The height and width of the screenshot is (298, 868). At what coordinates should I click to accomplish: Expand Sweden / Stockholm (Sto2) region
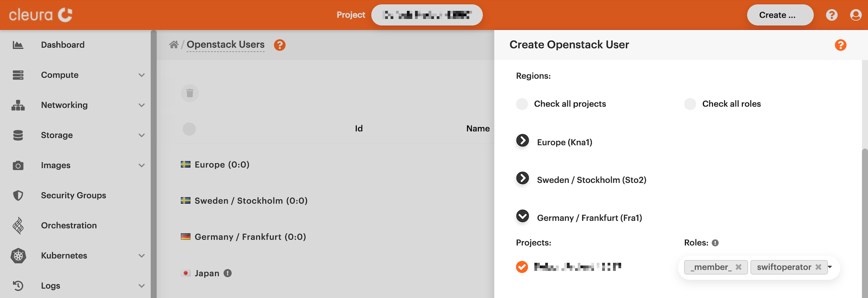523,178
